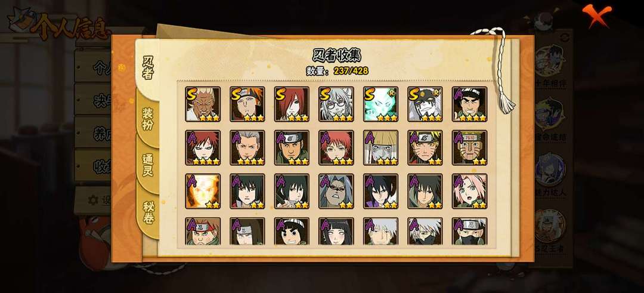Image resolution: width=644 pixels, height=293 pixels.
Task: Choose red-haired Nagato S-rank portrait
Action: (292, 104)
